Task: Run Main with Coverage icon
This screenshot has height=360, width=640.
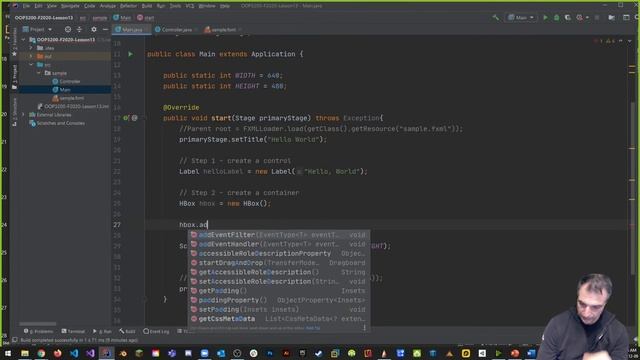Action: [567, 18]
